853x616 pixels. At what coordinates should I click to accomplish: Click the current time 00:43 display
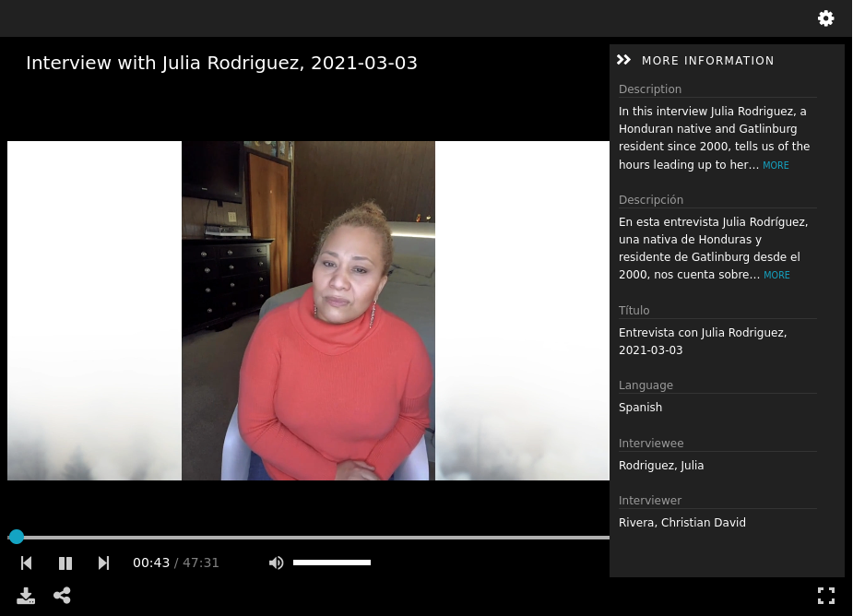click(x=151, y=563)
